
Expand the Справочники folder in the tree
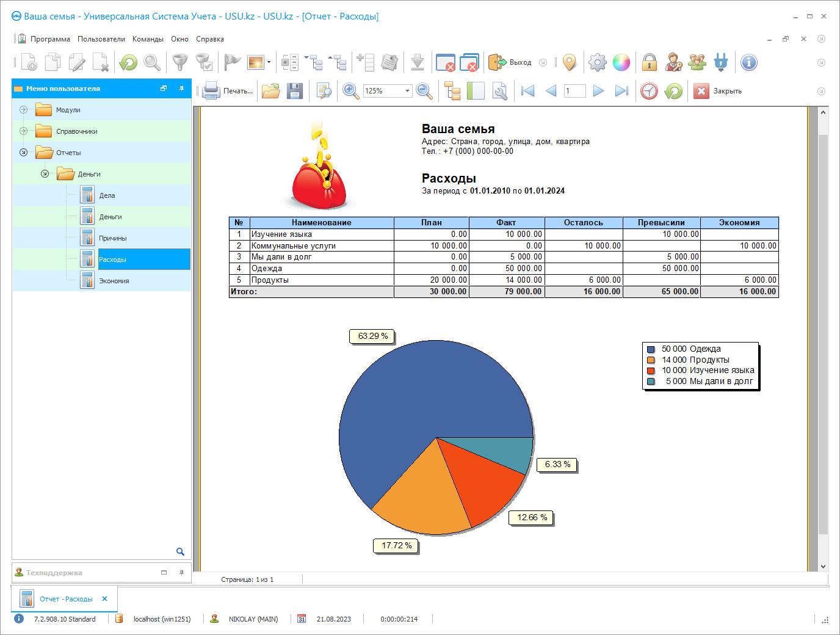click(23, 131)
